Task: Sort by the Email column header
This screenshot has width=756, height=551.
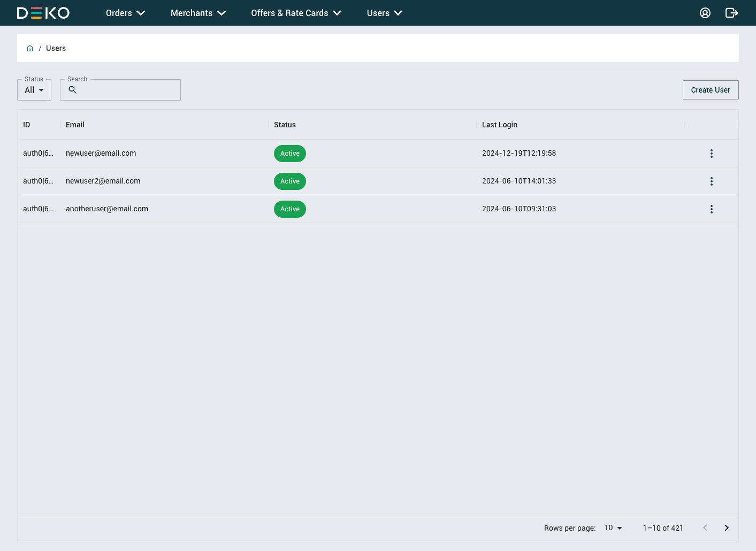Action: [75, 125]
